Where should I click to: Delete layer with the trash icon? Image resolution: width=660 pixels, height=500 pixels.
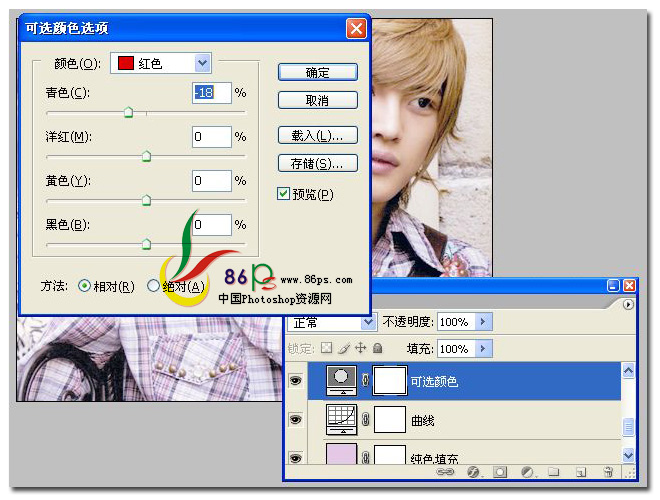click(608, 472)
